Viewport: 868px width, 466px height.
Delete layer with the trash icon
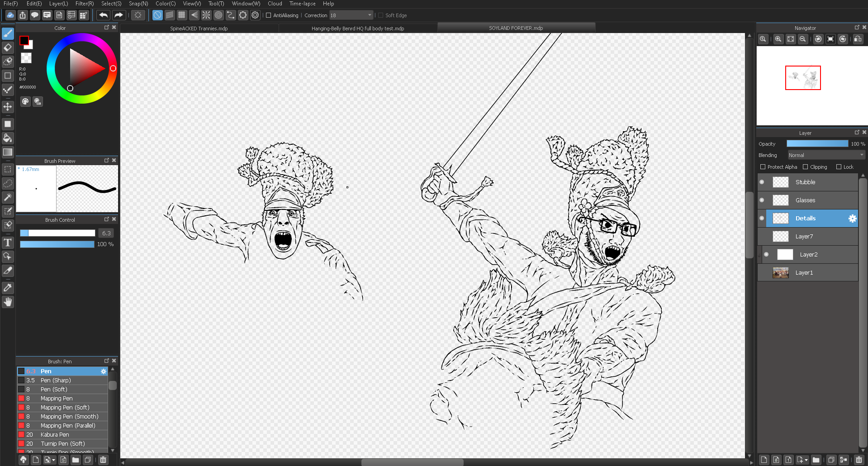coord(859,460)
